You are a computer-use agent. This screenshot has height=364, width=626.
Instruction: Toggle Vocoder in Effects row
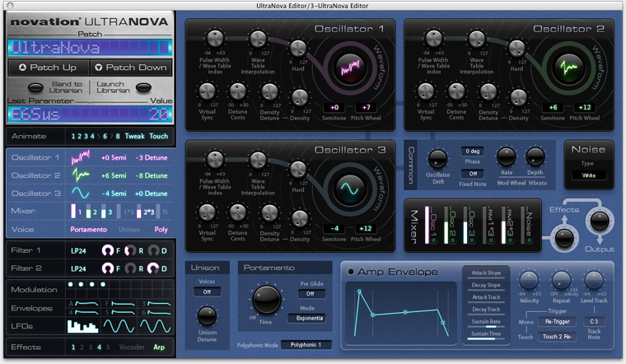click(132, 348)
